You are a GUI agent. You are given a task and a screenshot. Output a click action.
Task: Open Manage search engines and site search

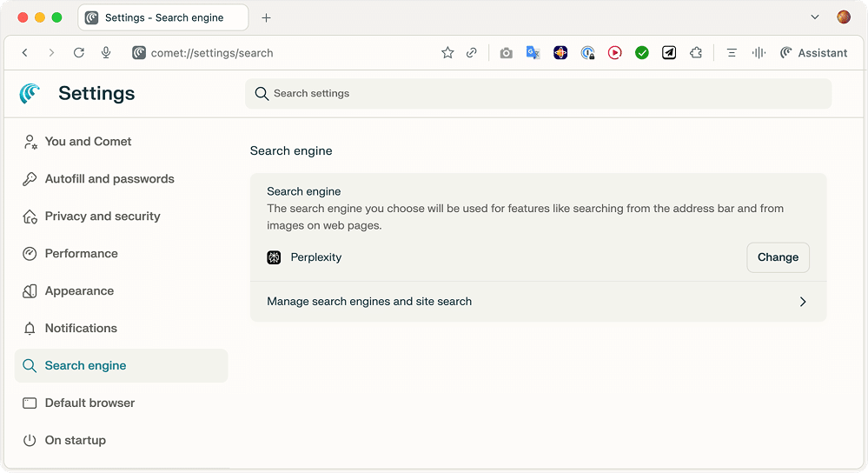538,302
